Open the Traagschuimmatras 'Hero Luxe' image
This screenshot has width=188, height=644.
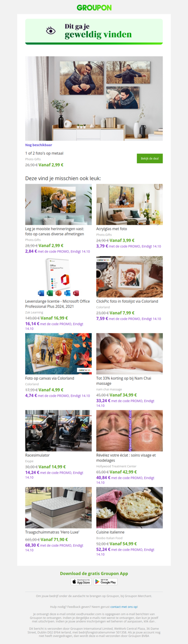[58, 508]
